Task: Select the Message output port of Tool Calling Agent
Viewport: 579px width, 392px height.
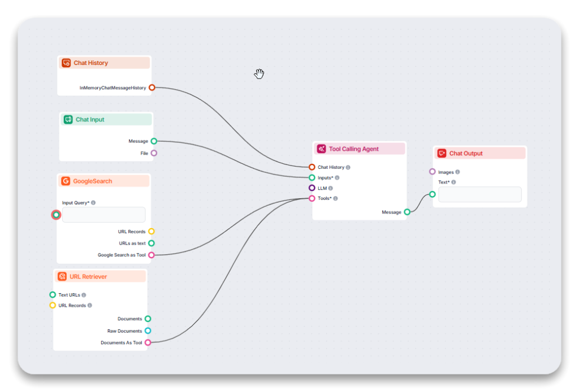Action: 408,212
